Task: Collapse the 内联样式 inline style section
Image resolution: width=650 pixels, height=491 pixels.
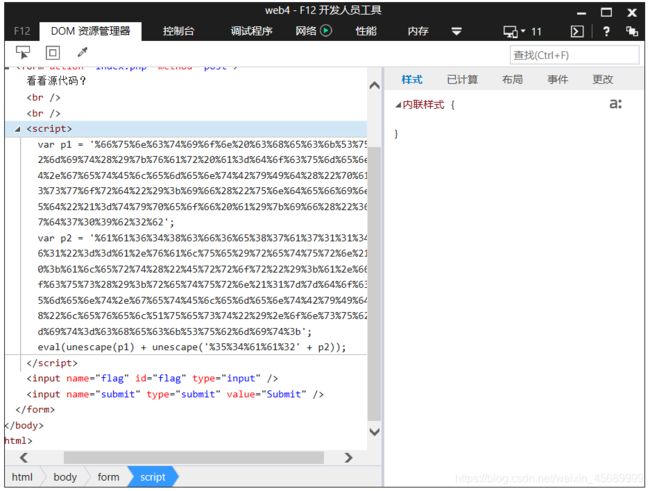Action: 398,105
